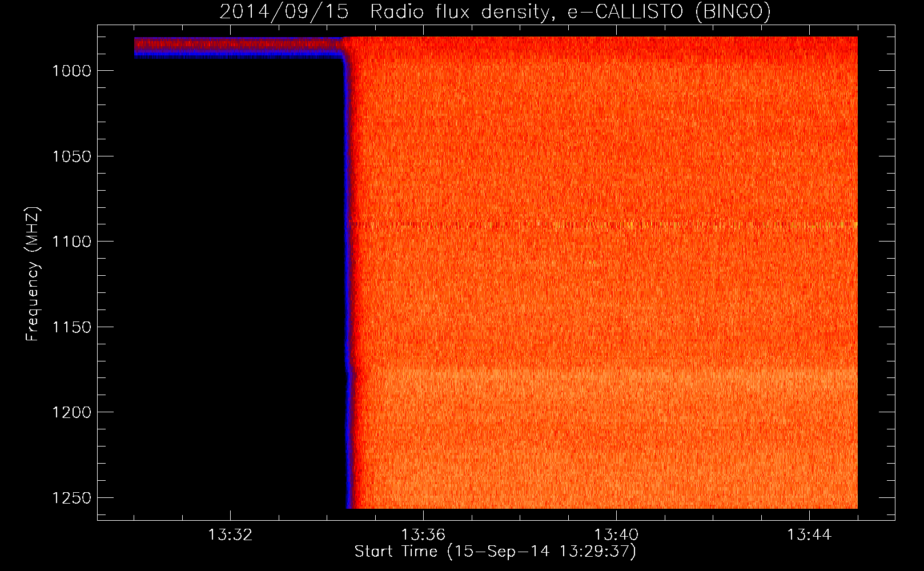Click the 13:32 time tick label

coord(230,535)
